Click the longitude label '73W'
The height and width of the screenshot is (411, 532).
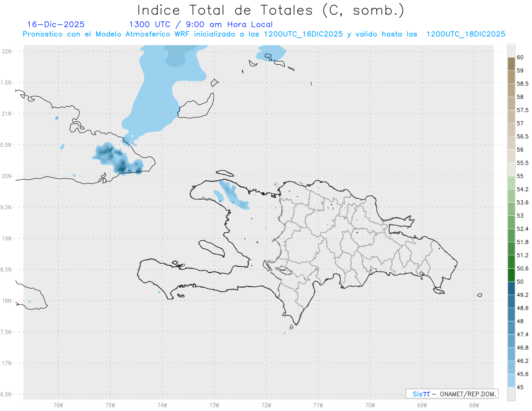pos(214,405)
